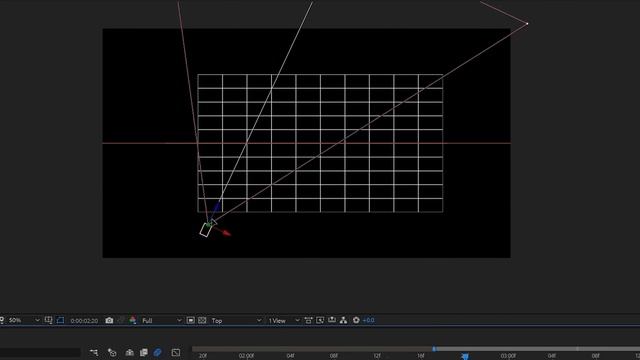This screenshot has width=640, height=360.
Task: Open the graph editor icon
Action: (x=176, y=352)
